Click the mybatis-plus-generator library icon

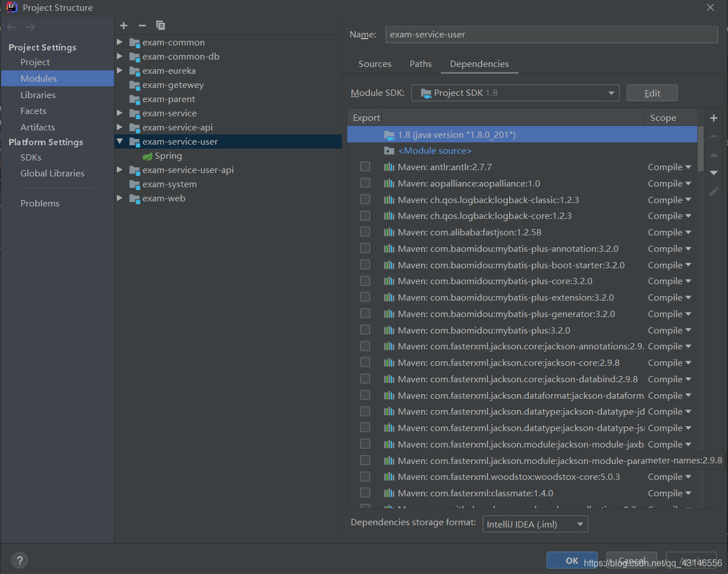pyautogui.click(x=389, y=314)
